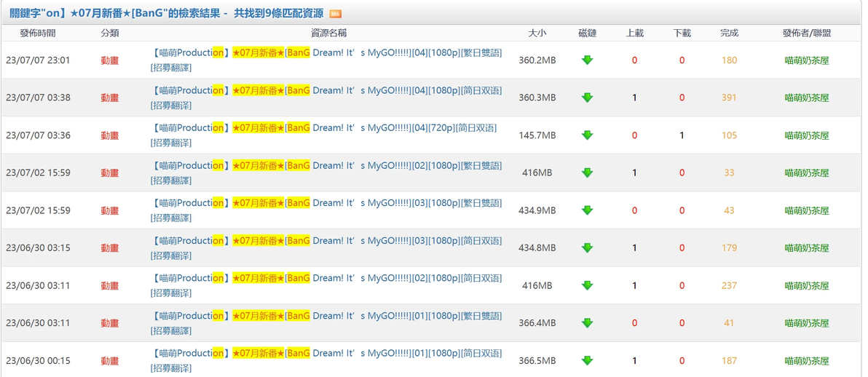Click the 動畫 category in the 23/07/07 03:36 row

pos(110,135)
